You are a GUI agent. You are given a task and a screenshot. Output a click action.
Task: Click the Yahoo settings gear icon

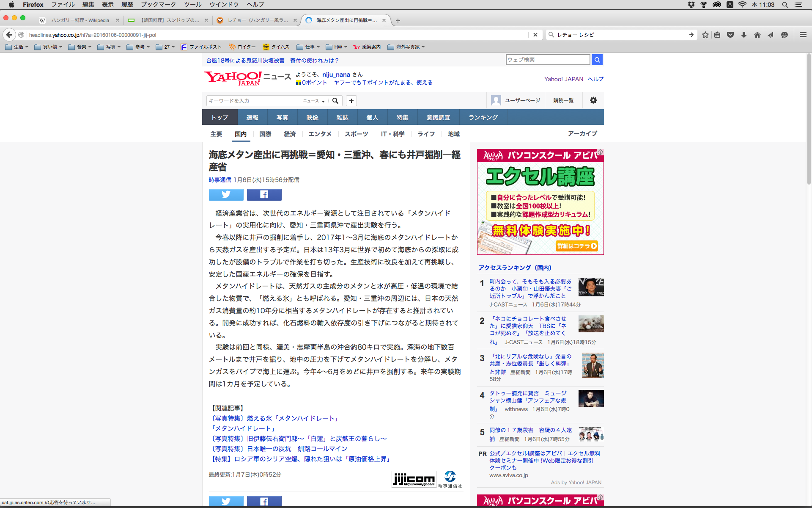pos(593,100)
